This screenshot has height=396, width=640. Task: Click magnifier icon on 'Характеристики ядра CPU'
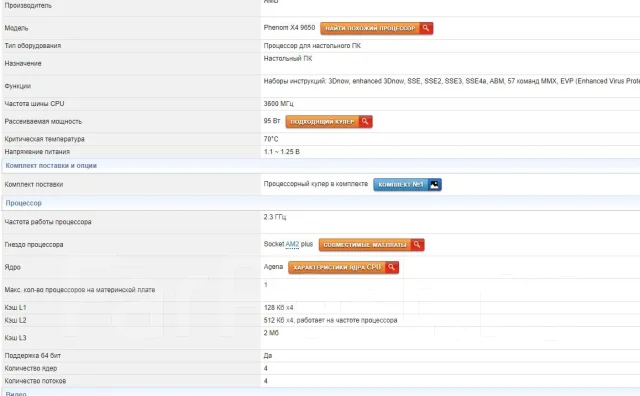(392, 267)
